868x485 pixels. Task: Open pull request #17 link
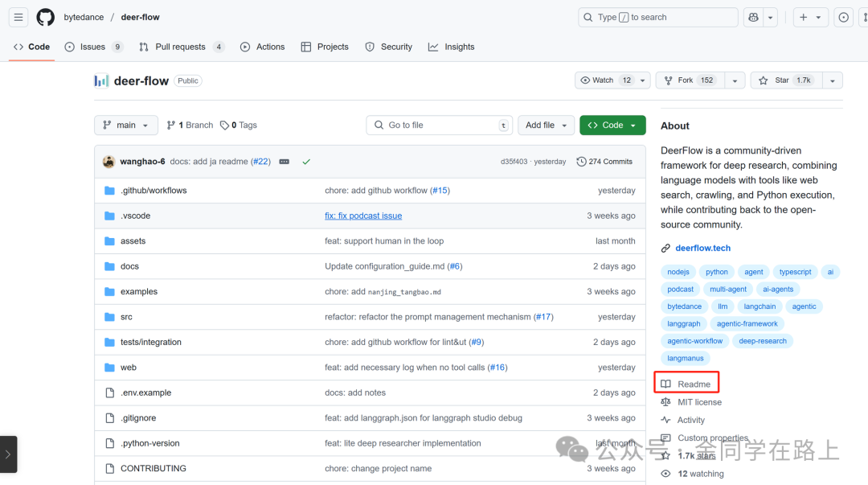543,317
